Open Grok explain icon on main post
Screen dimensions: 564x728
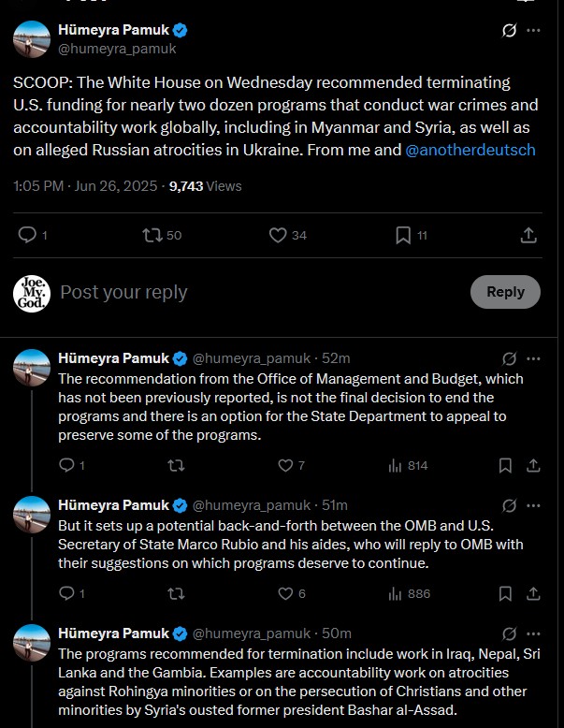tap(509, 31)
